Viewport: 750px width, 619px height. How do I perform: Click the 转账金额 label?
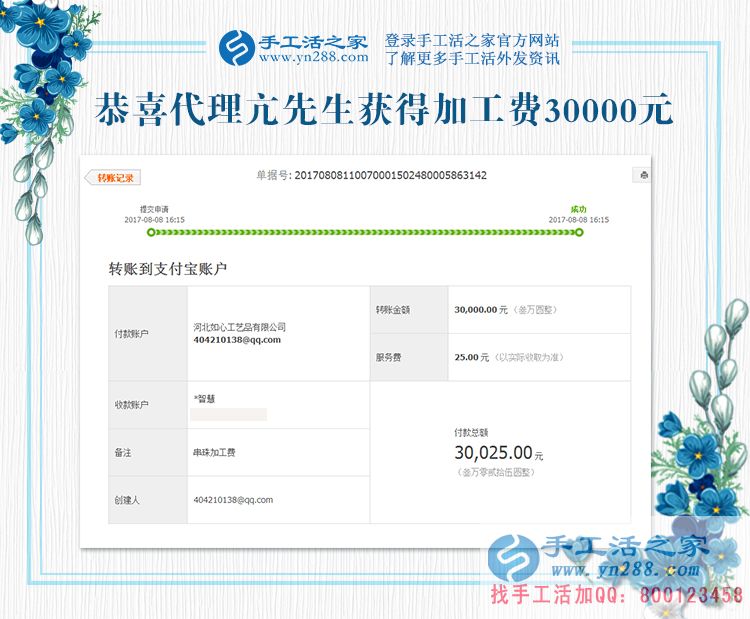393,310
